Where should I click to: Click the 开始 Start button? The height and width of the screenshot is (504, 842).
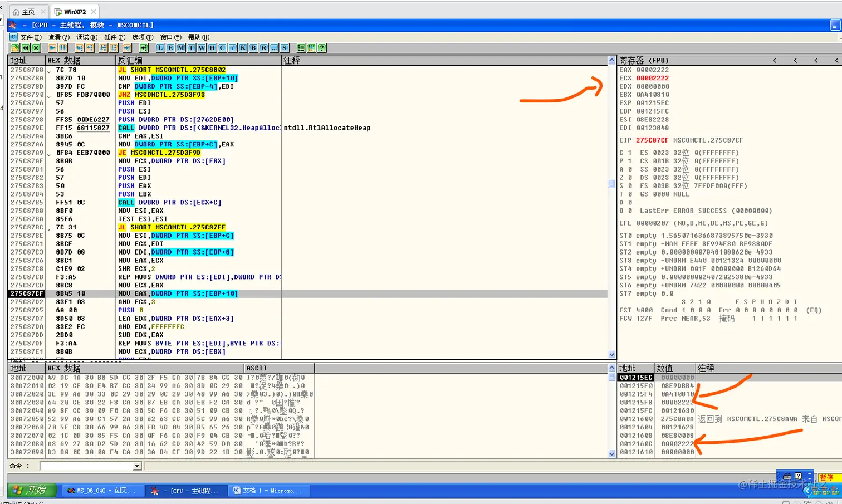[x=32, y=490]
